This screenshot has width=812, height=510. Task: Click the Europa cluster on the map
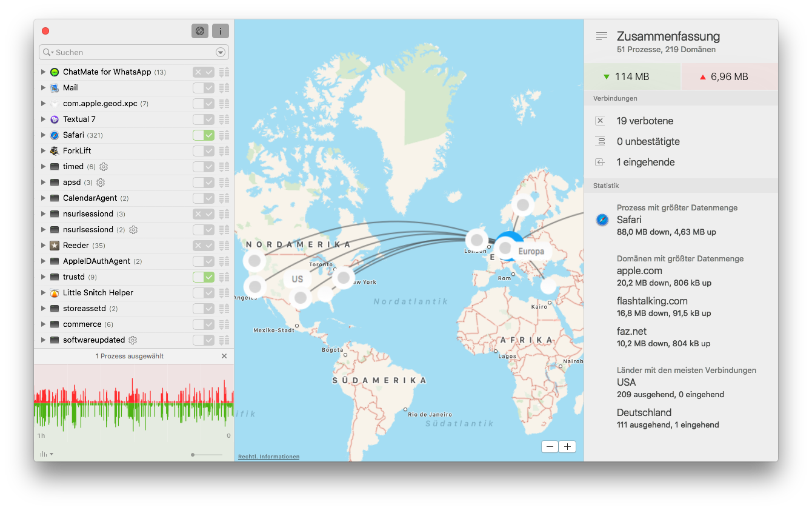(531, 251)
